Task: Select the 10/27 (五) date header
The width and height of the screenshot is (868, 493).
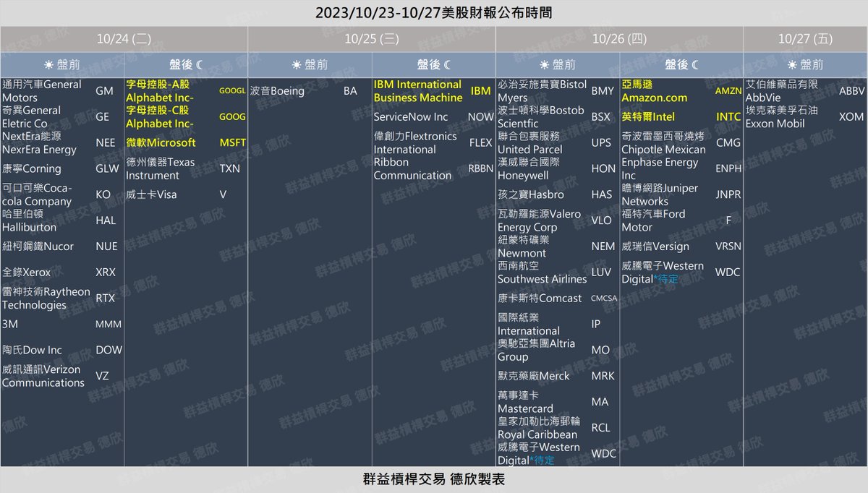Action: click(806, 39)
